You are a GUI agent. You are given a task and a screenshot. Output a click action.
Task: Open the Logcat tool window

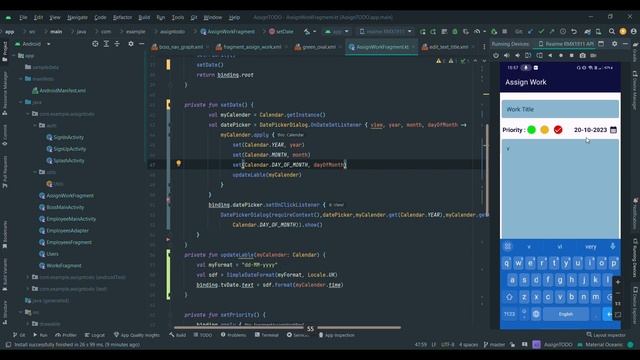[94, 335]
